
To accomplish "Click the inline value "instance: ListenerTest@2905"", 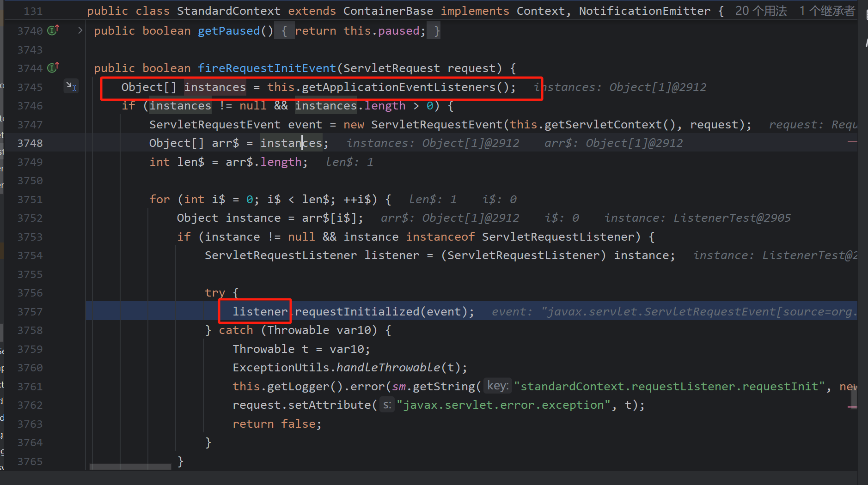I will pos(697,218).
